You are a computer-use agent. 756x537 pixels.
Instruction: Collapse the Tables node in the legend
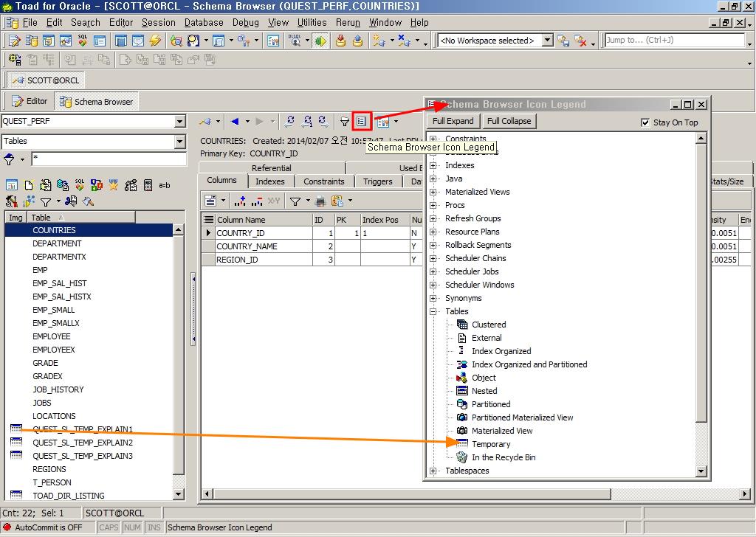coord(433,311)
